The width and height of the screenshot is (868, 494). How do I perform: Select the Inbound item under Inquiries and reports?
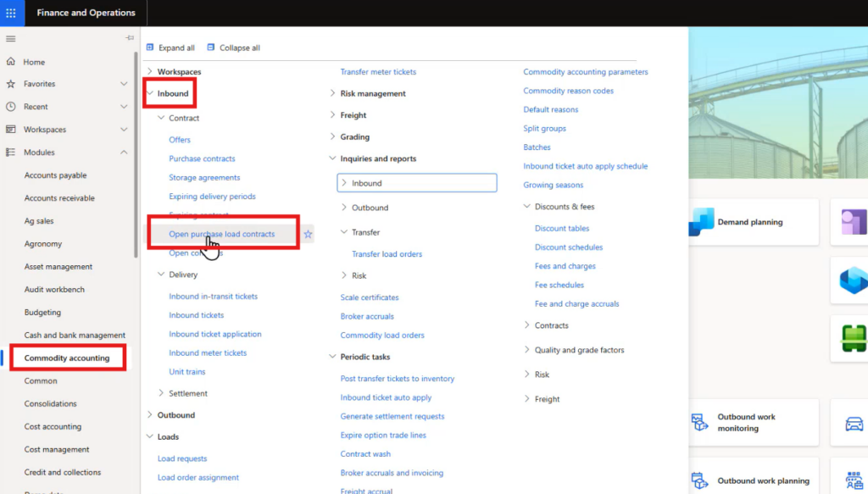pyautogui.click(x=417, y=183)
